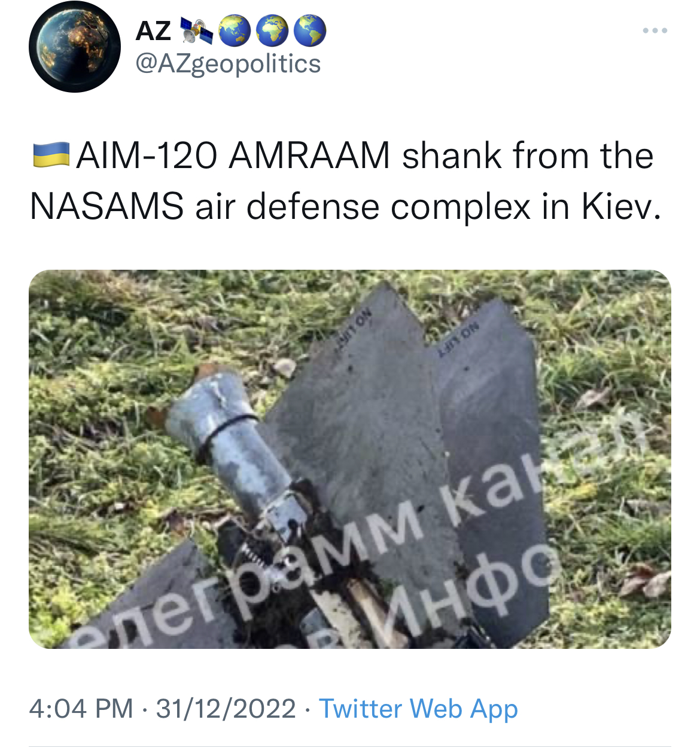The height and width of the screenshot is (747, 700).
Task: Open the three-dot more options menu
Action: tap(655, 31)
